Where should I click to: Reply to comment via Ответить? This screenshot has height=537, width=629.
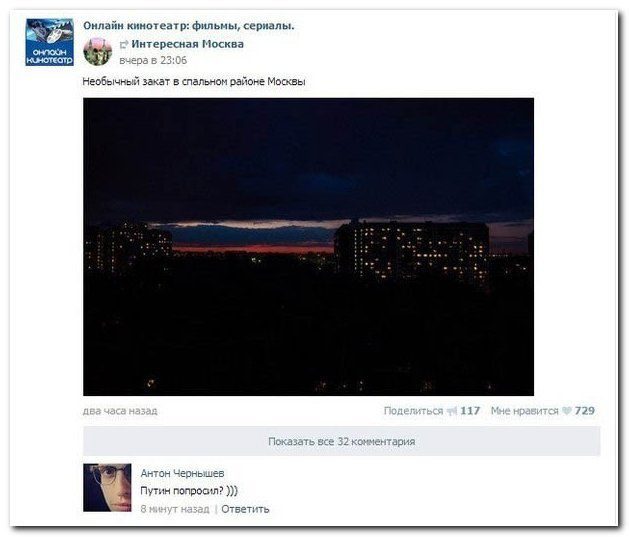tap(245, 509)
